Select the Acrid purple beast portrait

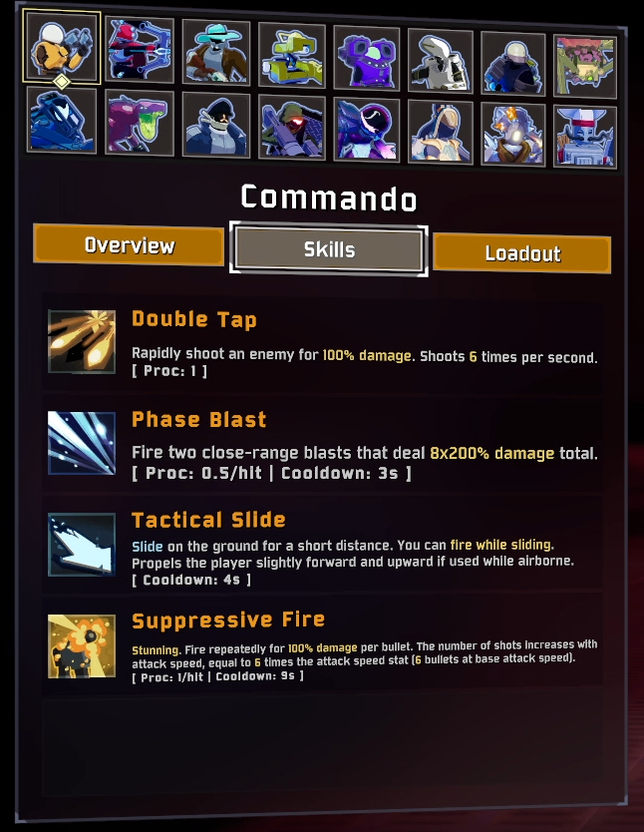tap(140, 123)
